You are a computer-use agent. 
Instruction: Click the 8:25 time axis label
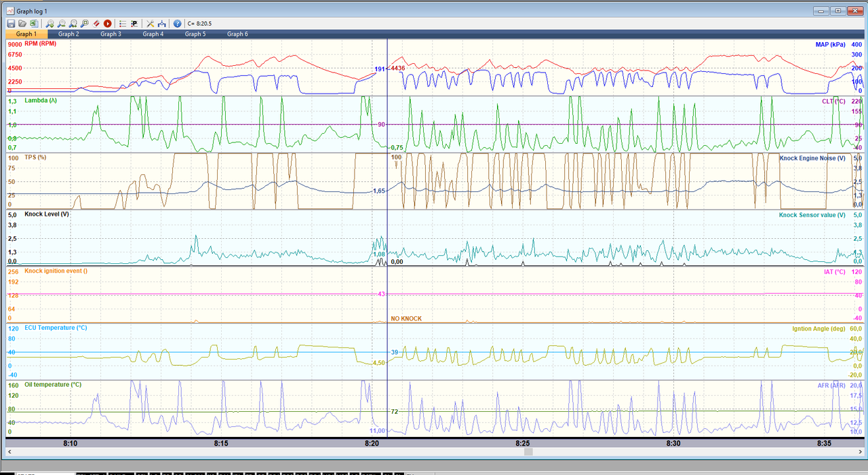click(x=522, y=443)
